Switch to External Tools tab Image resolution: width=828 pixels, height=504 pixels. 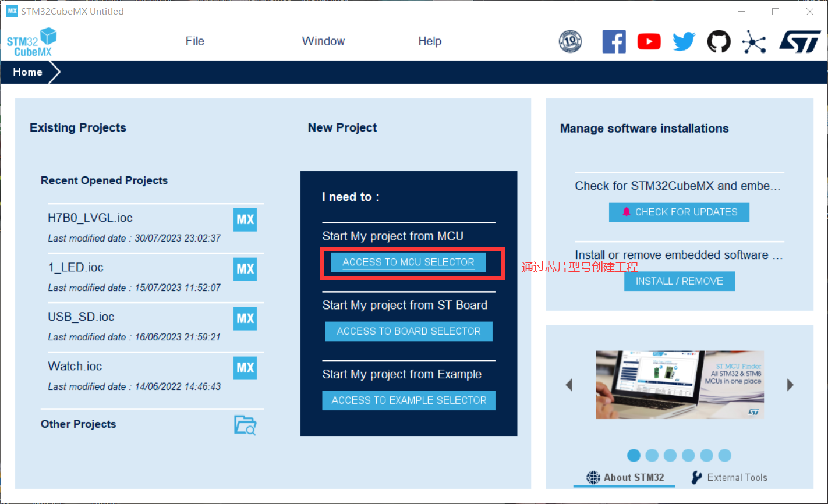click(729, 477)
